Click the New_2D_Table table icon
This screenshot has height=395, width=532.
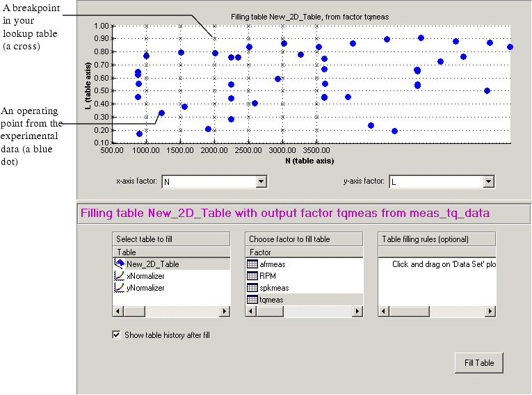point(120,264)
